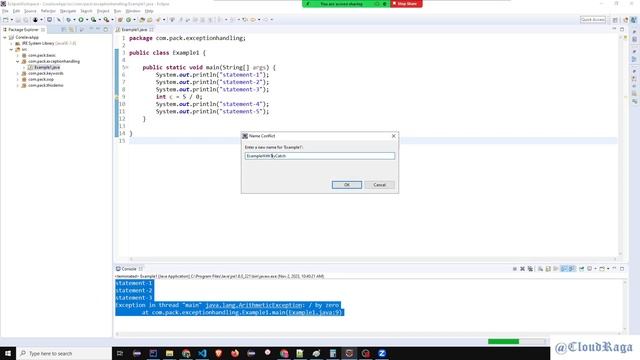The height and width of the screenshot is (360, 640).
Task: Click Pin Console icon
Action: [582, 269]
